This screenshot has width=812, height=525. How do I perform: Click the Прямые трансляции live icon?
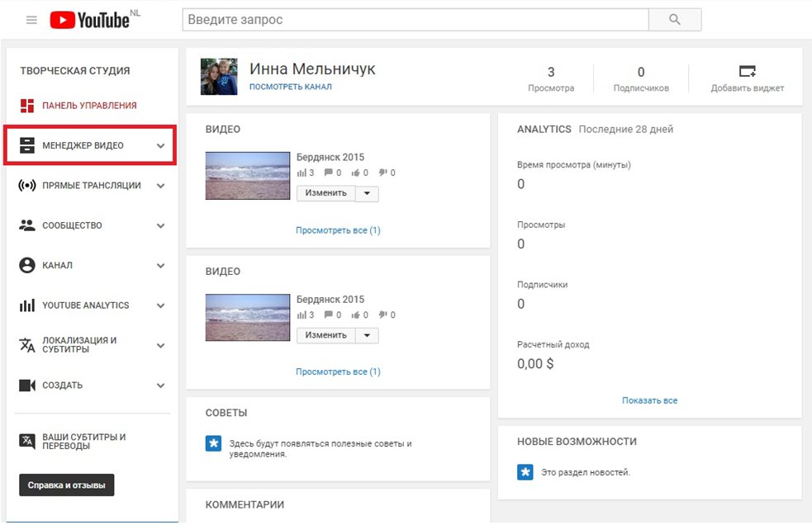(27, 186)
